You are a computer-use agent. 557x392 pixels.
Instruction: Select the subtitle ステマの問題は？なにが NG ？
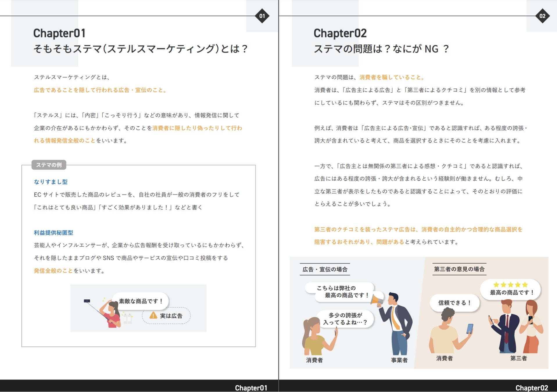tap(382, 49)
